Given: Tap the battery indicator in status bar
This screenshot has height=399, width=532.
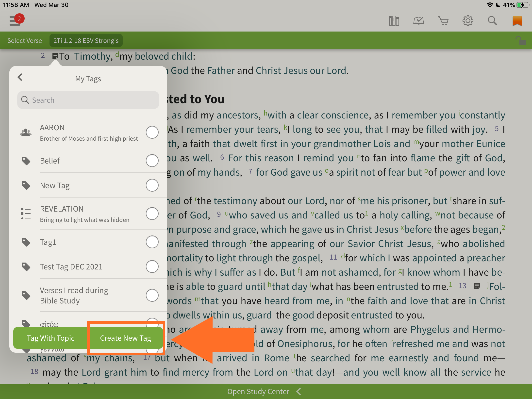Looking at the screenshot, I should [523, 5].
